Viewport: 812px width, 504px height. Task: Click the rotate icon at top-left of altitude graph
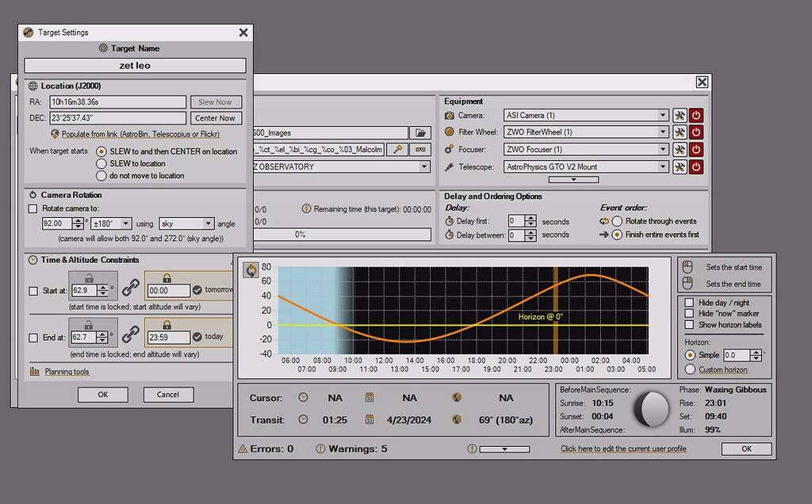coord(251,269)
